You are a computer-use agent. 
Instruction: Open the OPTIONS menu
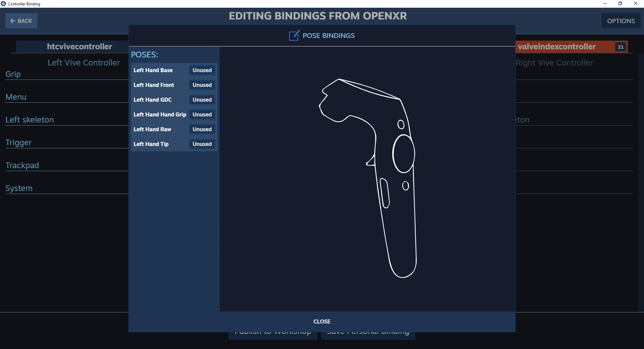pos(621,21)
